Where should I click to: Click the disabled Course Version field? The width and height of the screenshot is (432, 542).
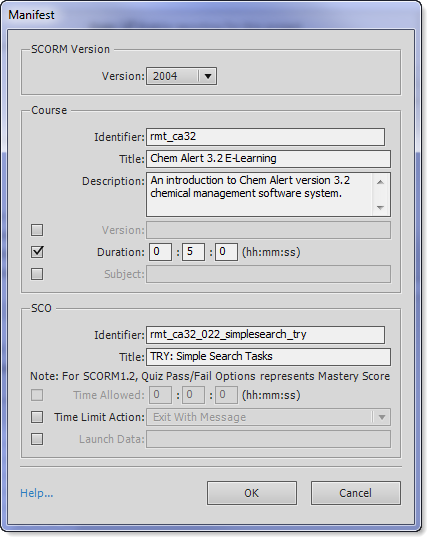coord(268,230)
